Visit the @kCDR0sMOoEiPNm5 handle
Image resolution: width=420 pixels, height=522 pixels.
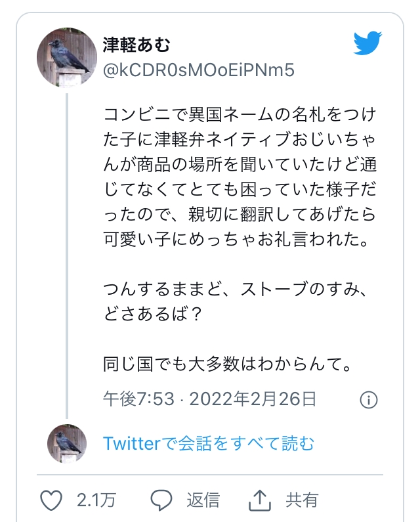199,70
